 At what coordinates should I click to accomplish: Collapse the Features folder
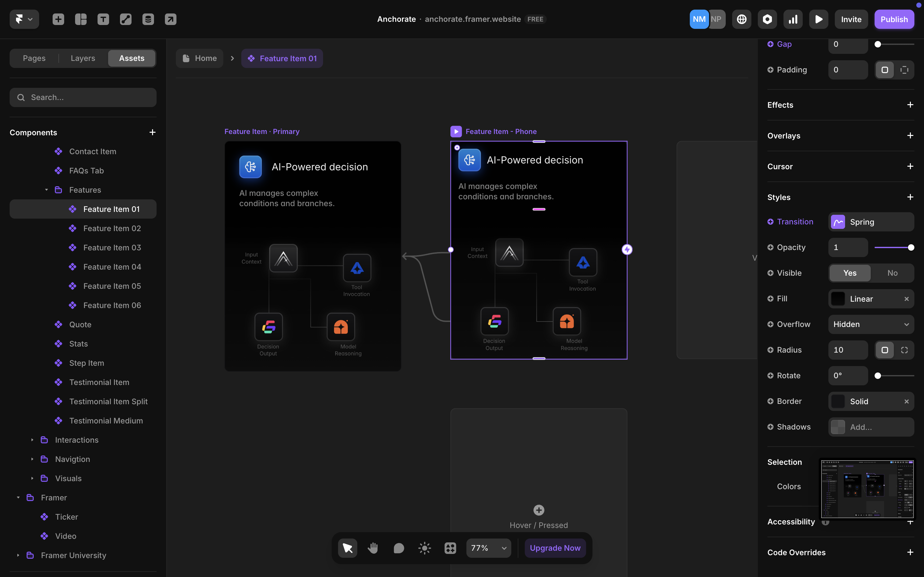pyautogui.click(x=46, y=190)
